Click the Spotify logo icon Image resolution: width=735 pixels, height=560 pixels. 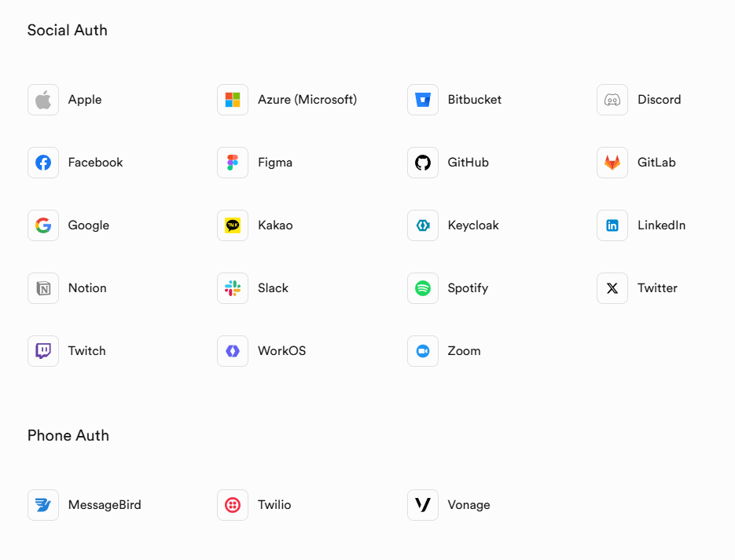pos(423,288)
